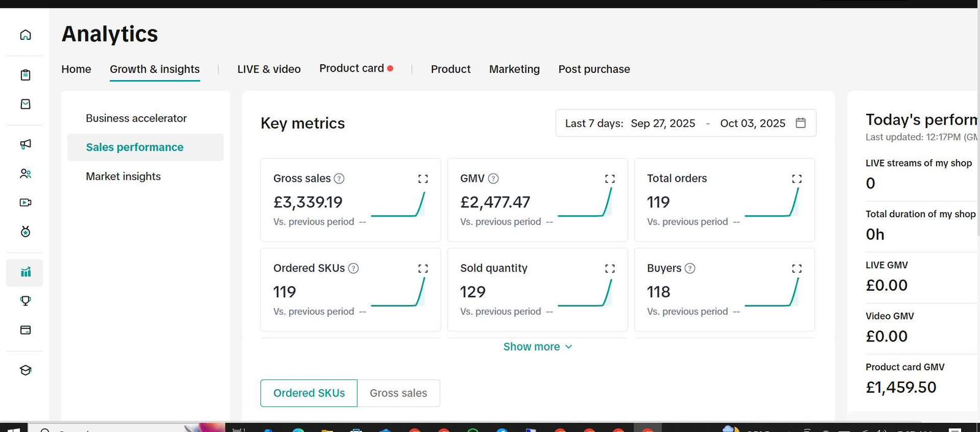Open the home icon in left sidebar

[x=25, y=35]
